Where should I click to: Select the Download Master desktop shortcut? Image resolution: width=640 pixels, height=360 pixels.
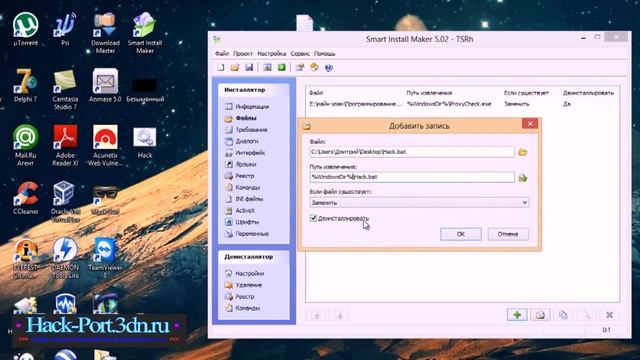(x=105, y=33)
